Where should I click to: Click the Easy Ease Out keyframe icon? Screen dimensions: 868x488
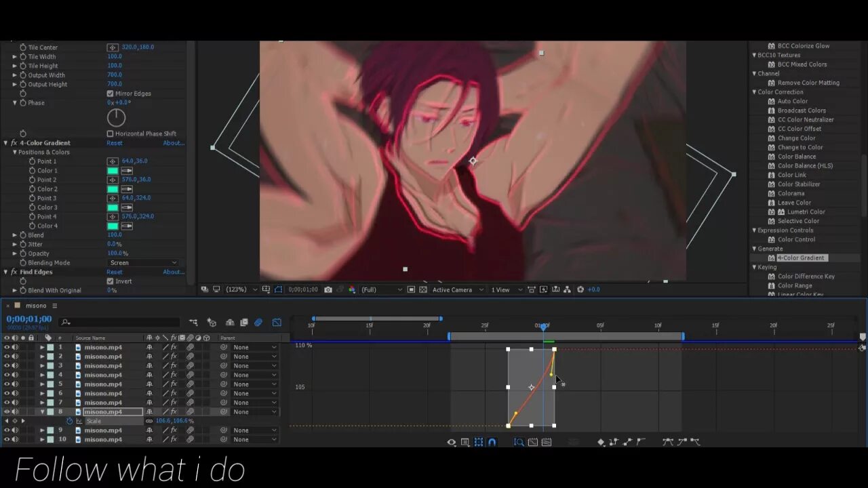pos(695,442)
